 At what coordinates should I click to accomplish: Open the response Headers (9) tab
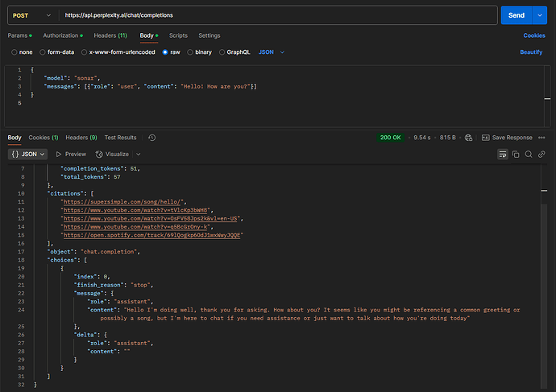click(81, 138)
